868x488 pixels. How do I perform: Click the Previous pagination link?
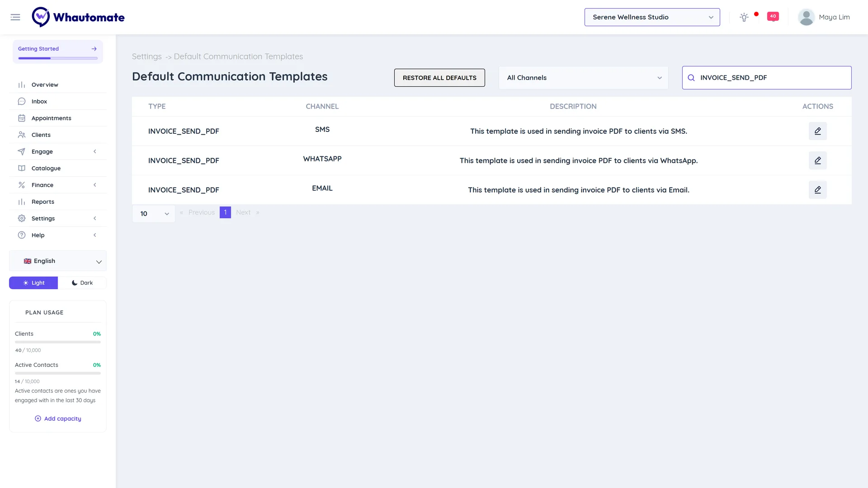click(x=202, y=212)
